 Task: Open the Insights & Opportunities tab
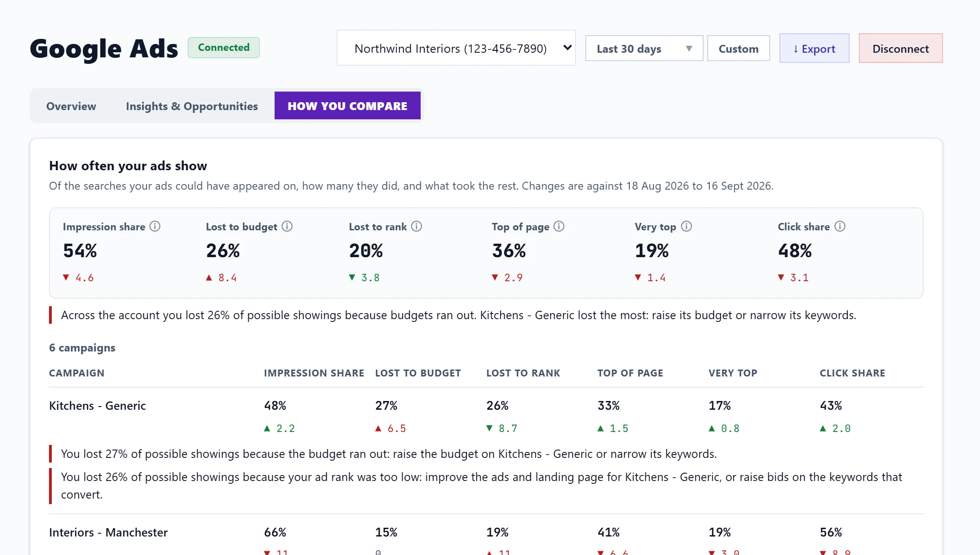click(192, 106)
